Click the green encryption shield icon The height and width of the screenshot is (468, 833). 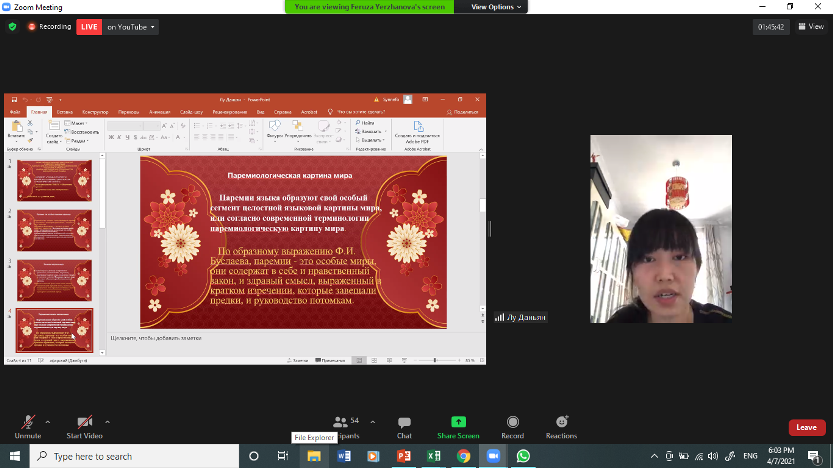pos(12,27)
